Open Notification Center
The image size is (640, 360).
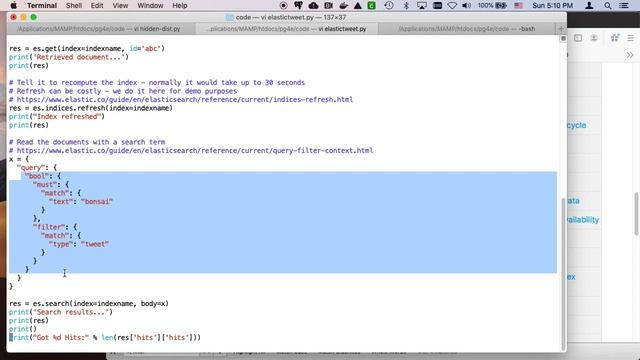[624, 5]
